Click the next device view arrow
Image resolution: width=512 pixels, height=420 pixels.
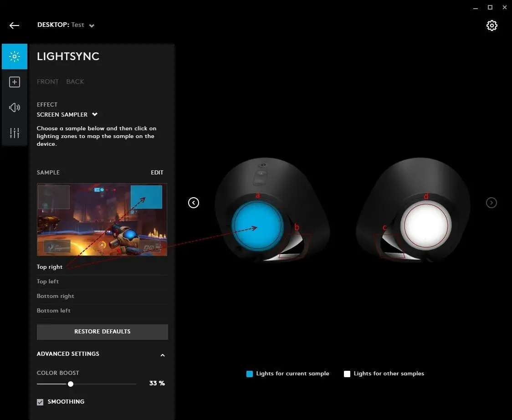pos(492,203)
